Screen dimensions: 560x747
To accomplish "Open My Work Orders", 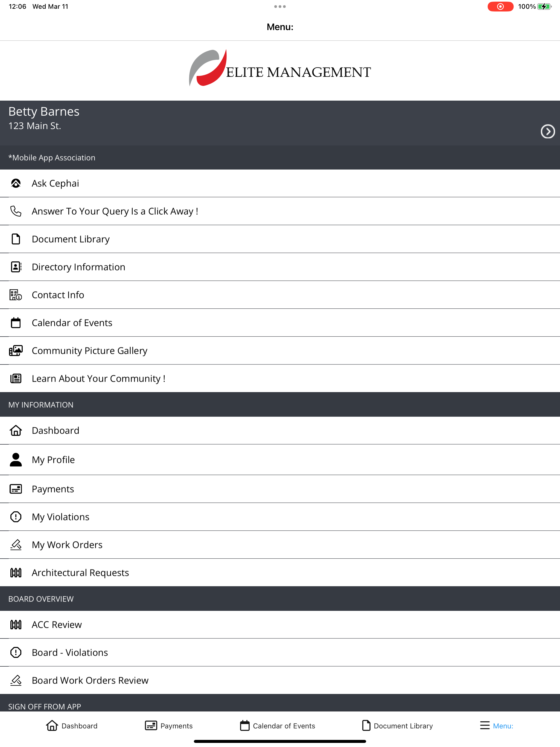I will [280, 545].
